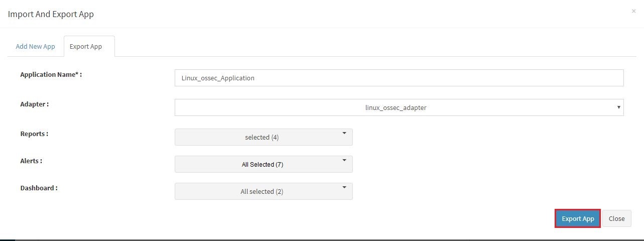Viewport: 644px width, 241px height.
Task: Open the Dashboard "All selected (2)" dropdown
Action: pos(264,191)
